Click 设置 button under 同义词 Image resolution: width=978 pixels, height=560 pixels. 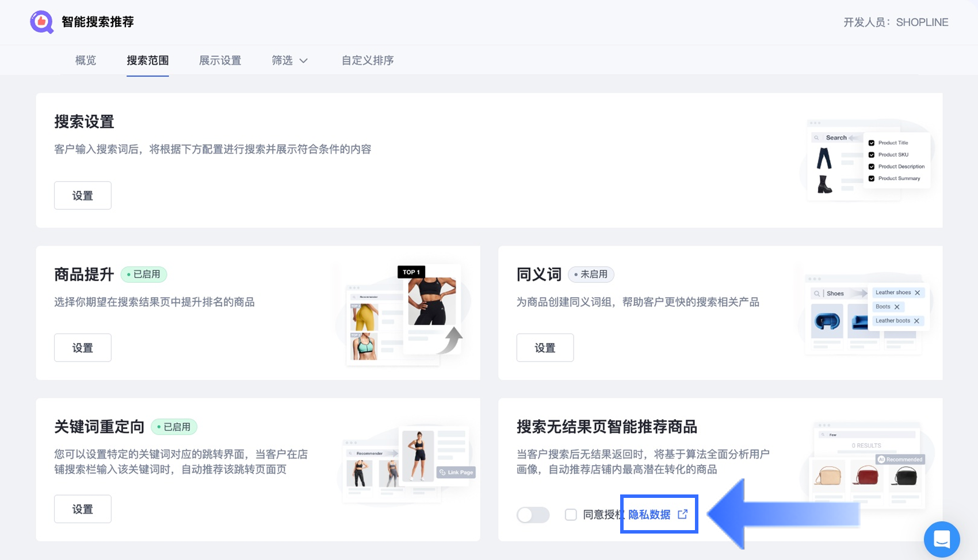pyautogui.click(x=545, y=348)
